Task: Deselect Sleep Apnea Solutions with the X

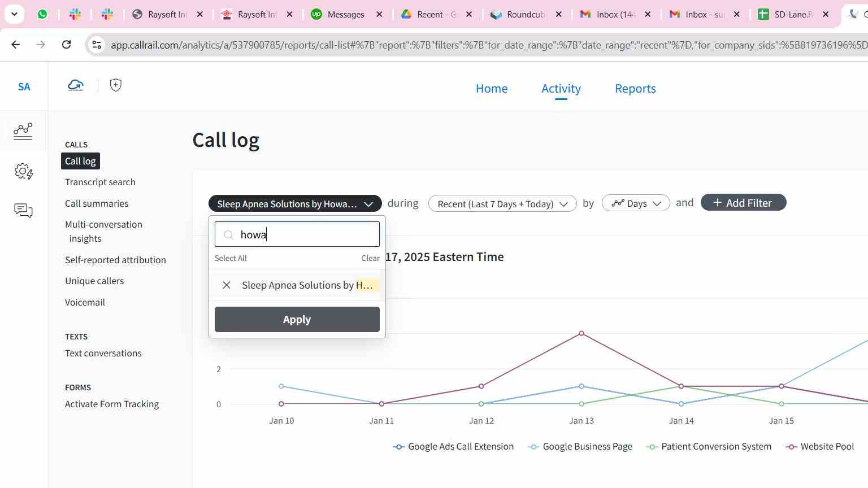Action: 227,285
